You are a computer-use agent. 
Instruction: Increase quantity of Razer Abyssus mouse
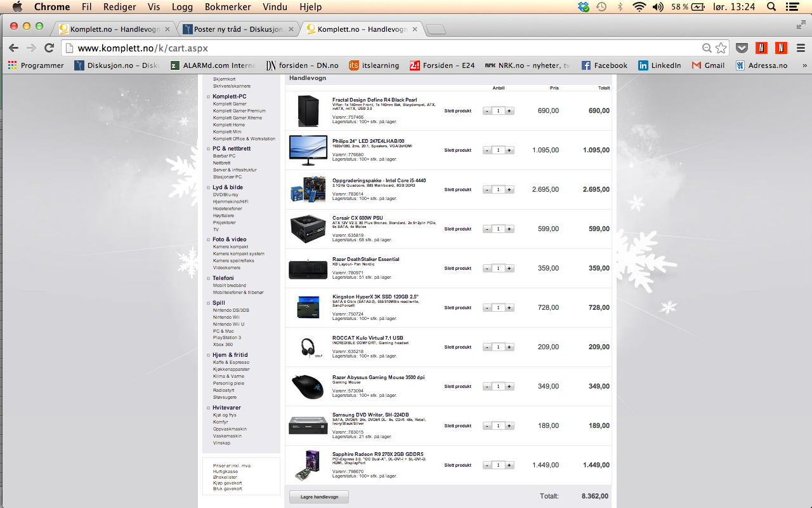509,387
